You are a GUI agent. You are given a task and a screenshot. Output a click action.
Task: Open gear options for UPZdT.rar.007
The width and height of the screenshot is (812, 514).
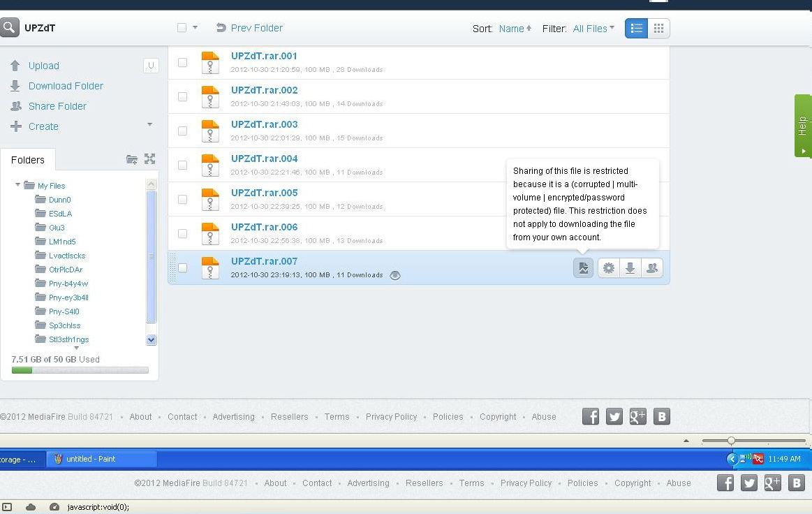[609, 268]
